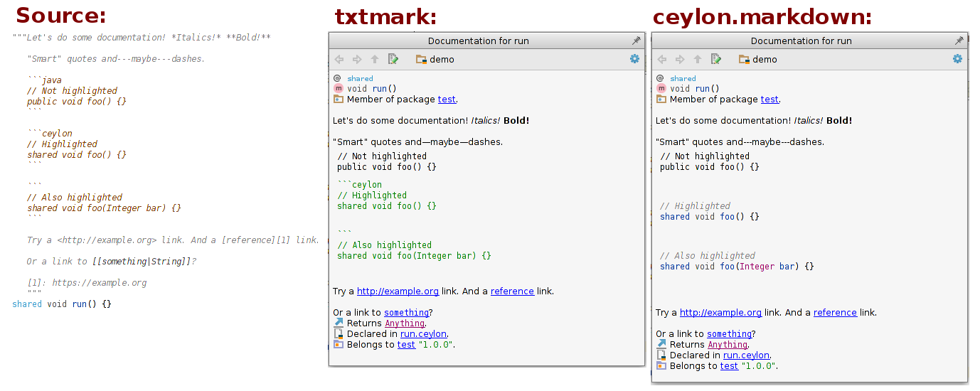Open the run.ceylon link in ceylon.markdown popup
Viewport: 980px width, 391px height.
click(746, 355)
